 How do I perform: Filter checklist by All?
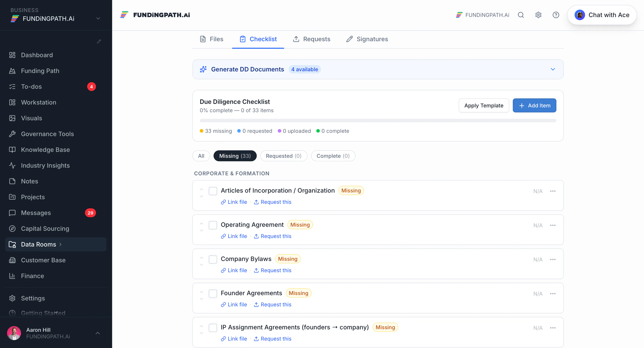click(201, 156)
